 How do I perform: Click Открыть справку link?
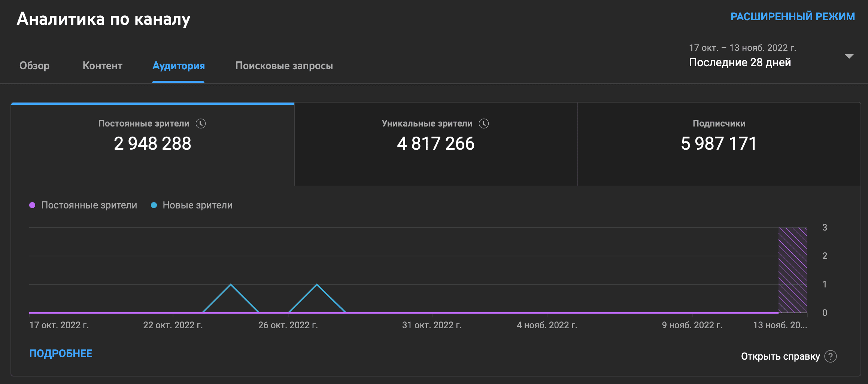(x=780, y=356)
